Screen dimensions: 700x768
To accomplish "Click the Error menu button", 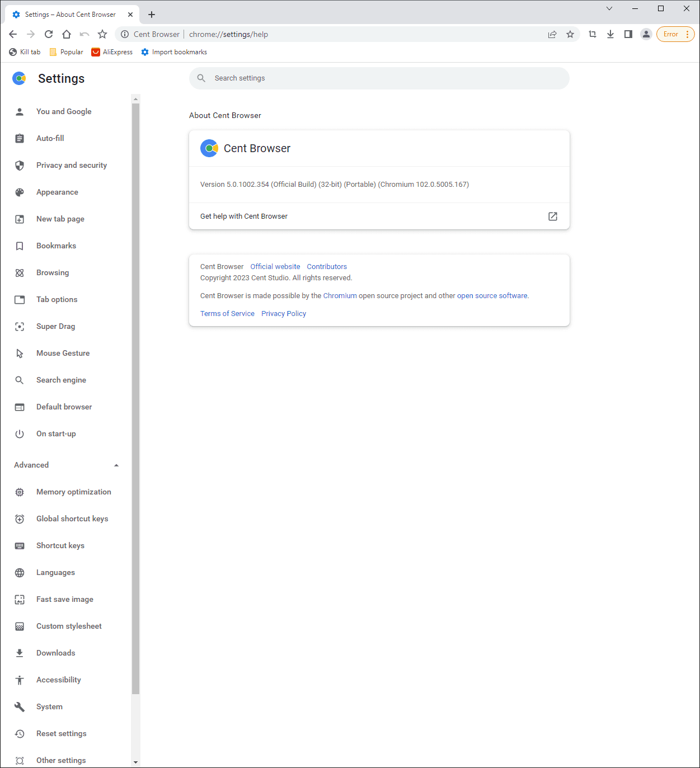I will [x=675, y=34].
